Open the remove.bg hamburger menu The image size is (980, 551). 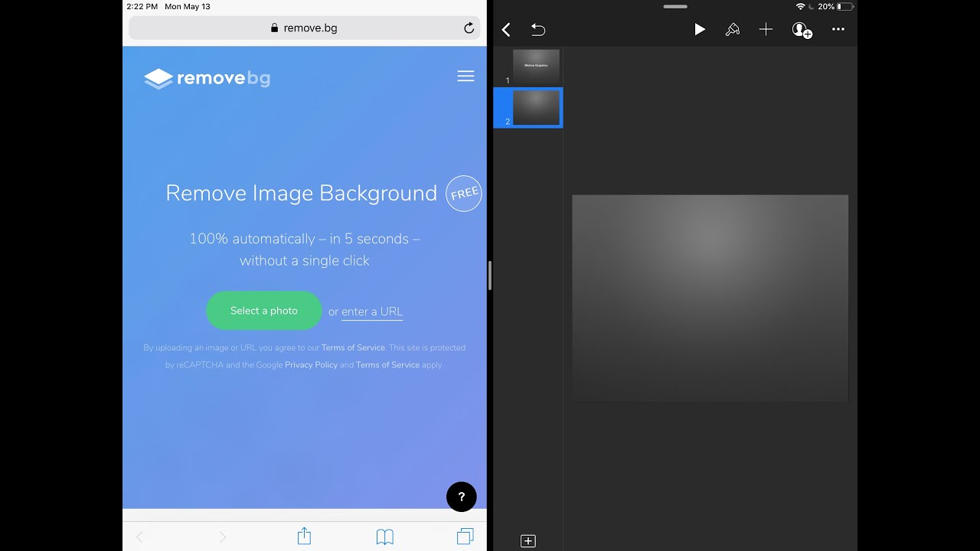(465, 77)
